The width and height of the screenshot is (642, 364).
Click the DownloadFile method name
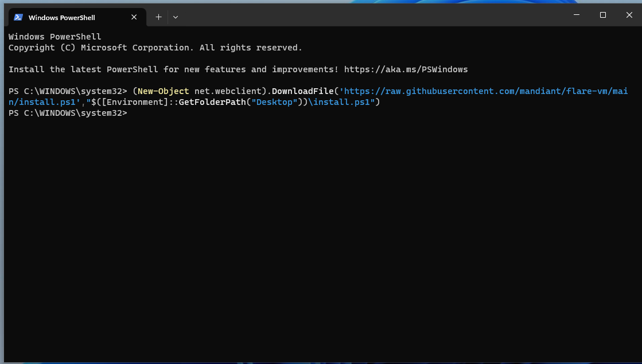coord(302,91)
